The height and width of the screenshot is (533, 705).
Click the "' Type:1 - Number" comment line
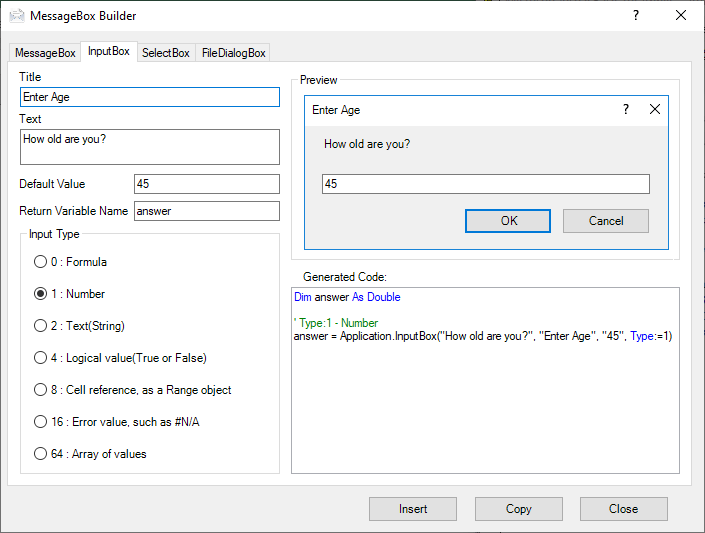pos(336,323)
